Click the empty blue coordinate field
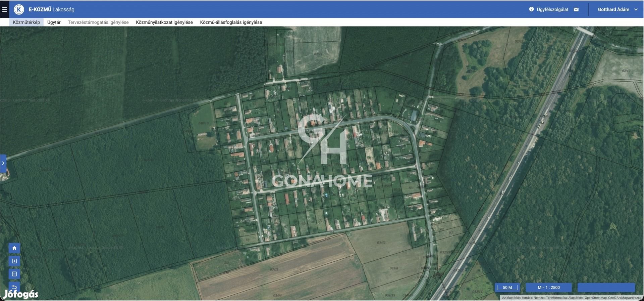Viewport: 644px width, 301px height. click(606, 287)
